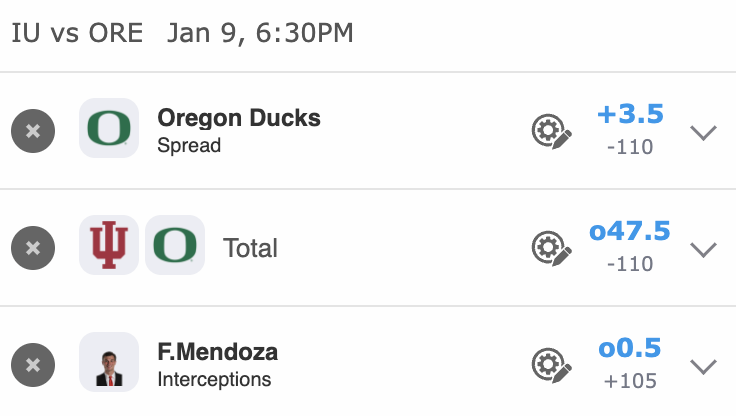Expand the Total bet row

(704, 248)
